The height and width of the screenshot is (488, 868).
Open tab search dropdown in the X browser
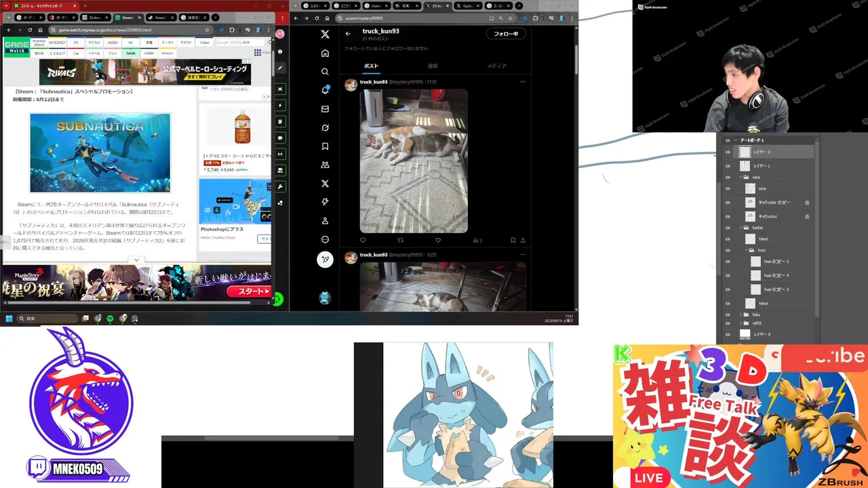(296, 5)
